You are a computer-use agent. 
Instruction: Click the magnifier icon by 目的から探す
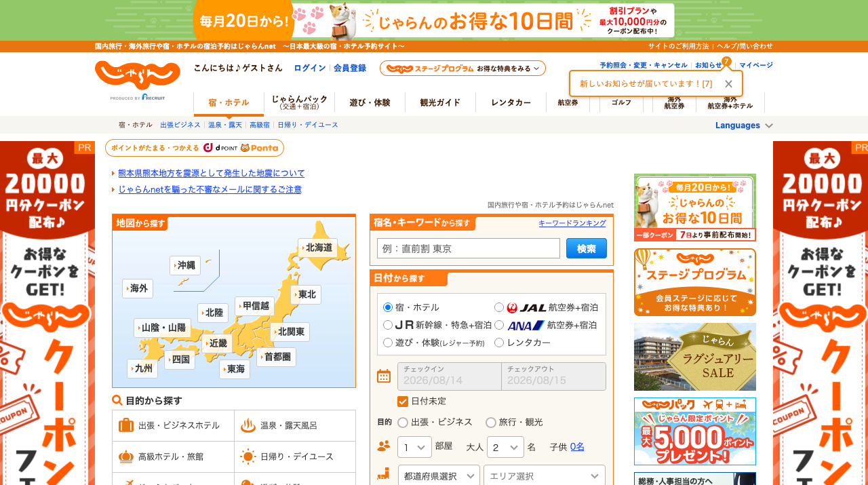117,400
